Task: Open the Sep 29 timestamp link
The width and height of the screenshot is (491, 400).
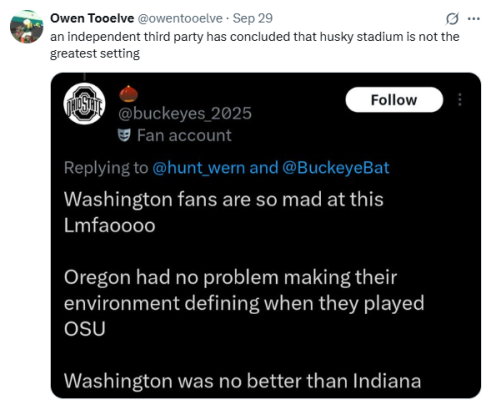Action: pos(253,18)
